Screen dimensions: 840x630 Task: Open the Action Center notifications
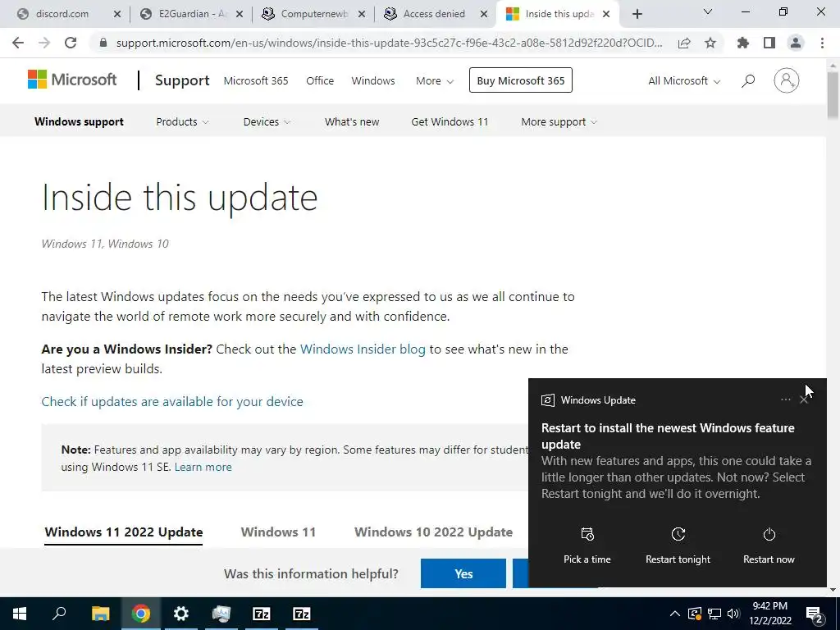tap(815, 614)
